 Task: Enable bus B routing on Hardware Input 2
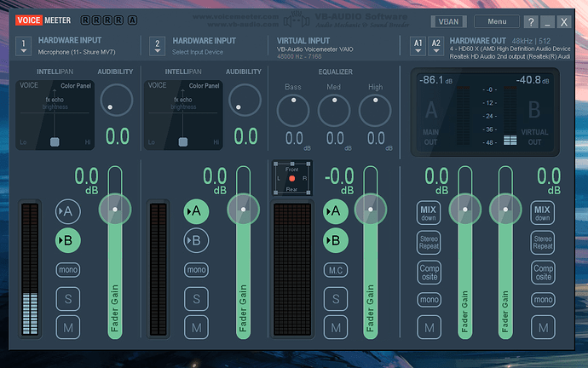195,240
